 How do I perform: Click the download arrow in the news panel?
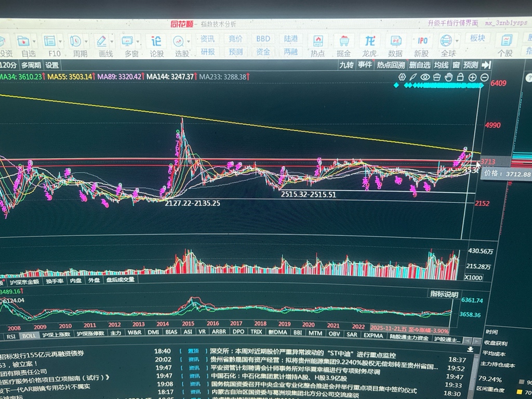(470, 350)
